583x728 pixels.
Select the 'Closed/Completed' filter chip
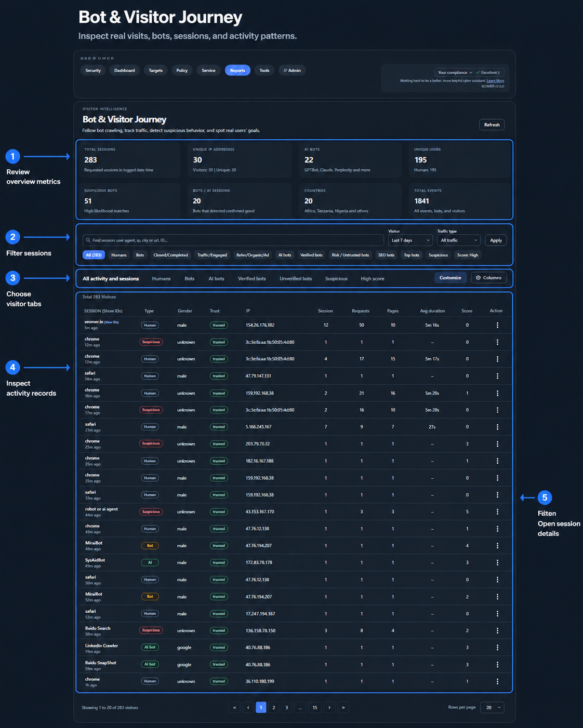(171, 255)
